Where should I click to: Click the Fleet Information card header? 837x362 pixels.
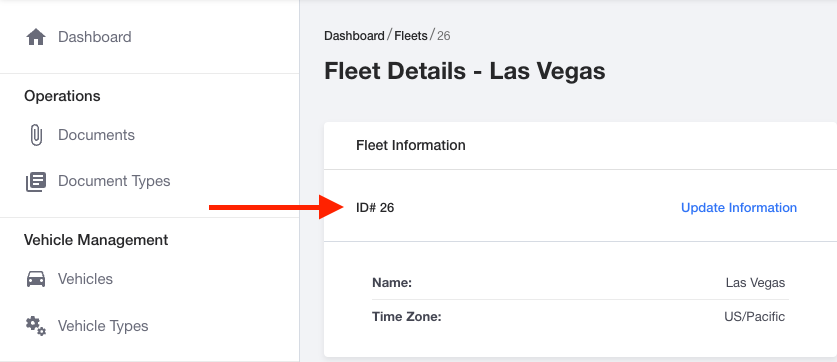pos(410,145)
